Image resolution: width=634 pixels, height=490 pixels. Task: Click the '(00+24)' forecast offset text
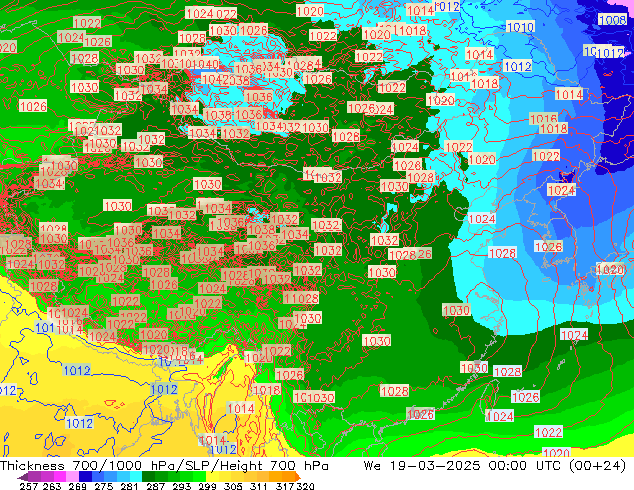(597, 466)
